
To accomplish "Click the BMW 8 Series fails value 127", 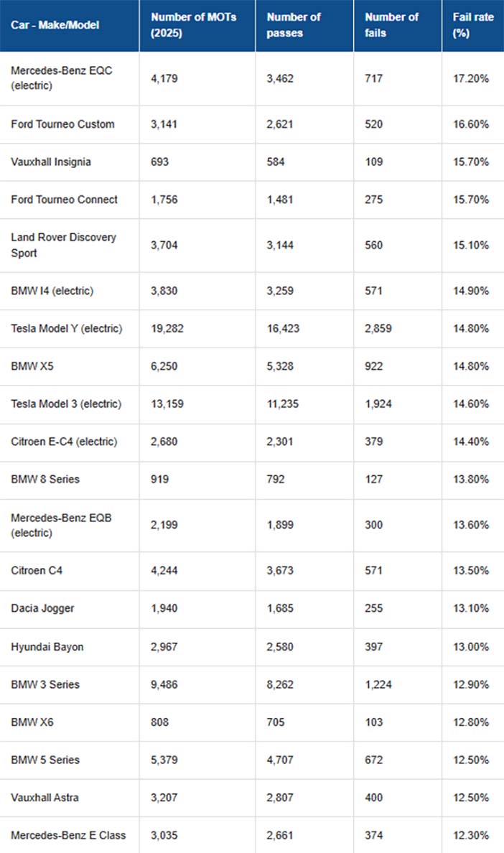I will pyautogui.click(x=374, y=479).
